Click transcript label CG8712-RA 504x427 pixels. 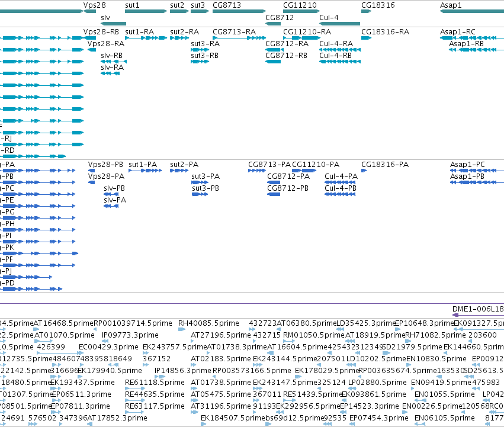[x=287, y=44]
